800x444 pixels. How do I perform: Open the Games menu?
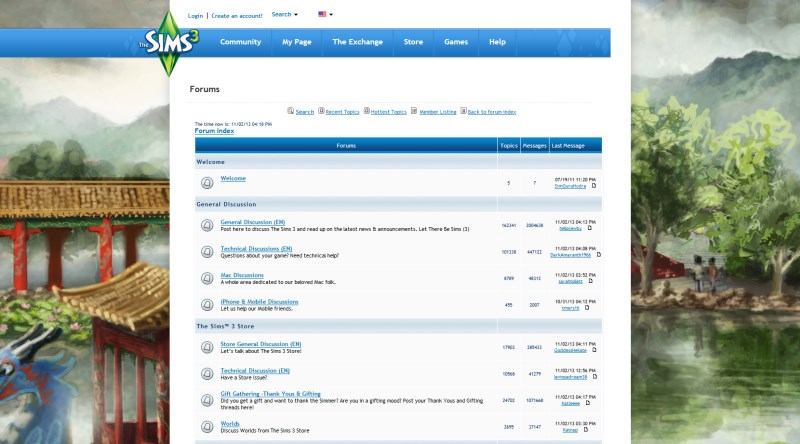(456, 42)
